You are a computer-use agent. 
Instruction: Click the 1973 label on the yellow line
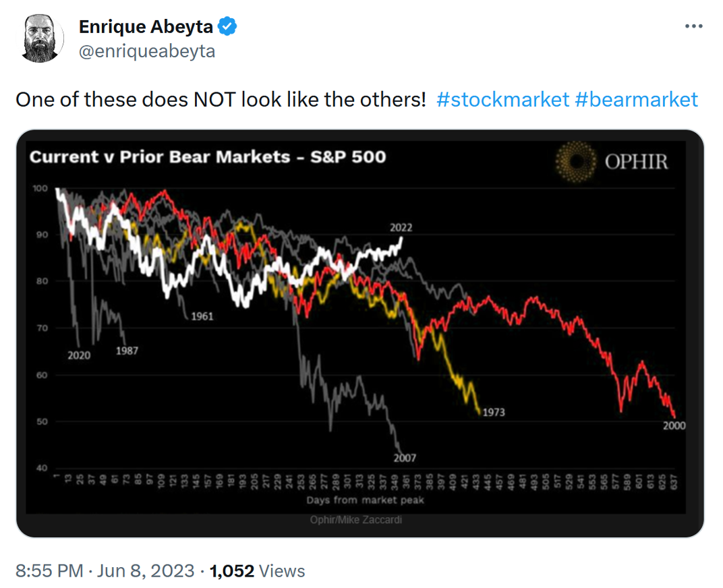(x=493, y=412)
